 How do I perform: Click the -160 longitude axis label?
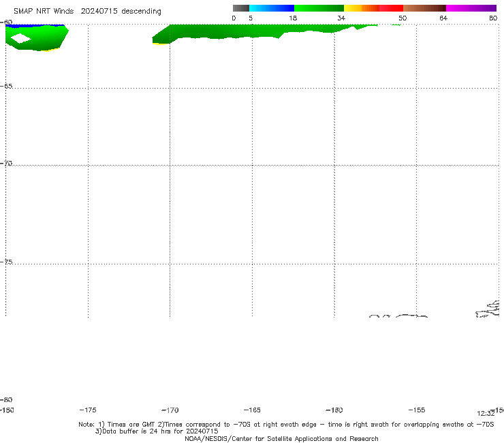[334, 410]
